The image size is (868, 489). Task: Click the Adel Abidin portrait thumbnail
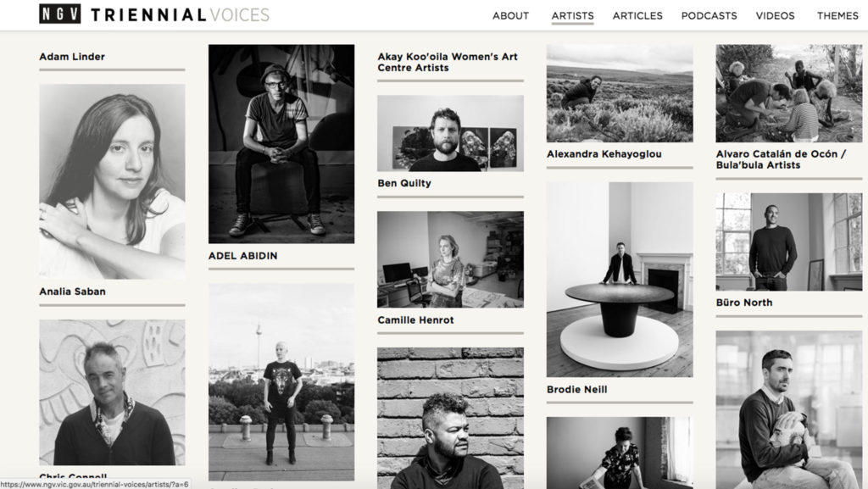click(281, 144)
